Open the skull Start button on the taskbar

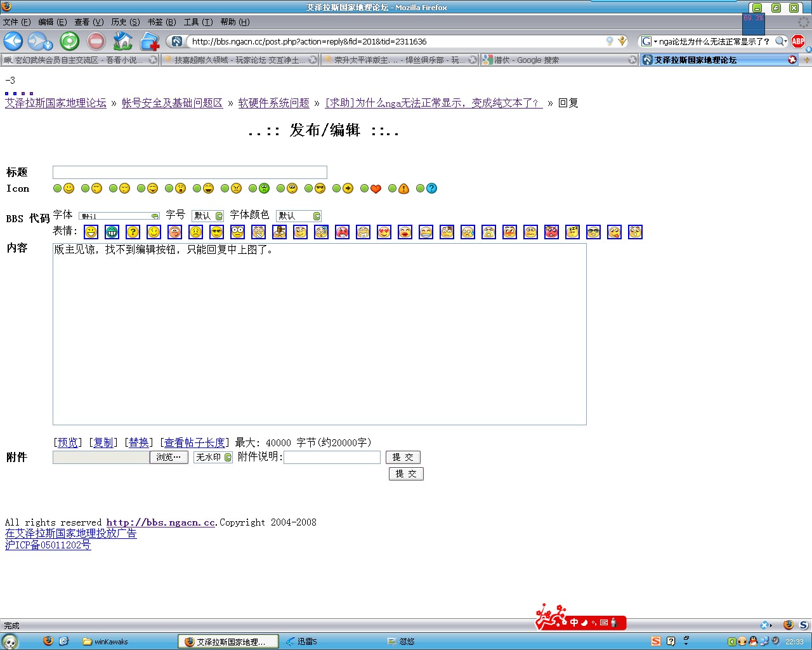(x=10, y=641)
